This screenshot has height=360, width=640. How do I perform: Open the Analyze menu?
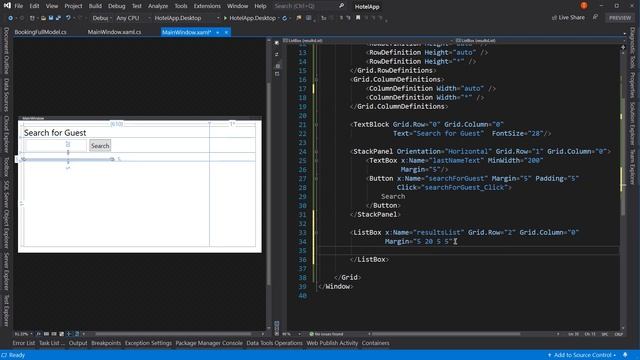158,6
